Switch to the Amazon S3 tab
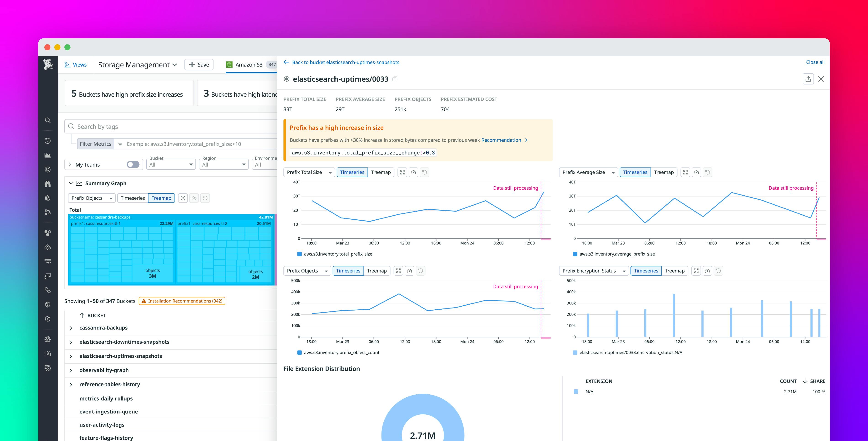 coord(249,64)
